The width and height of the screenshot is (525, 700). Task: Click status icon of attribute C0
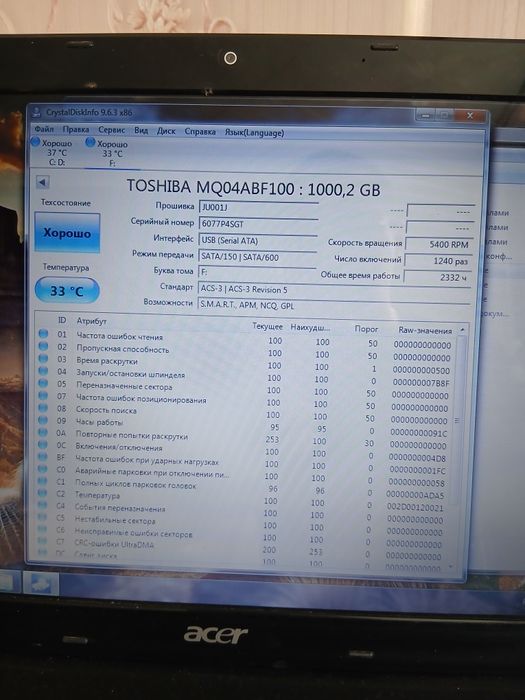42,468
